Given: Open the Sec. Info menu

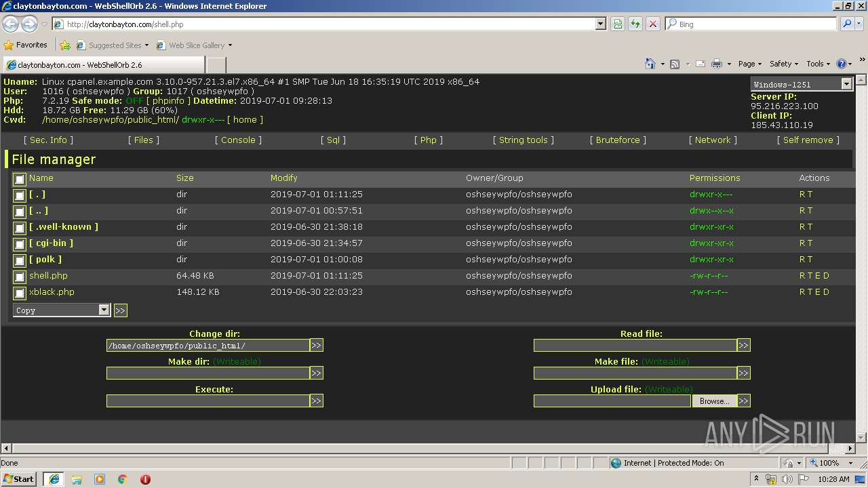Looking at the screenshot, I should click(x=48, y=140).
